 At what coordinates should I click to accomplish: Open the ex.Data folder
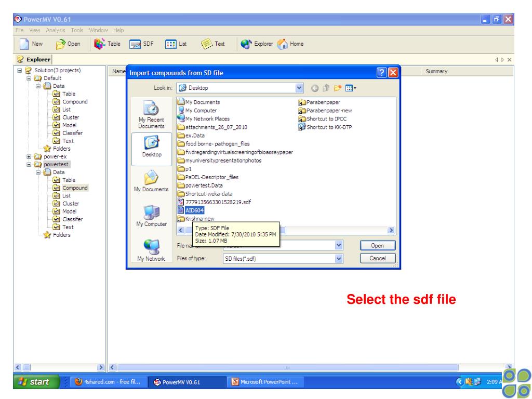191,136
